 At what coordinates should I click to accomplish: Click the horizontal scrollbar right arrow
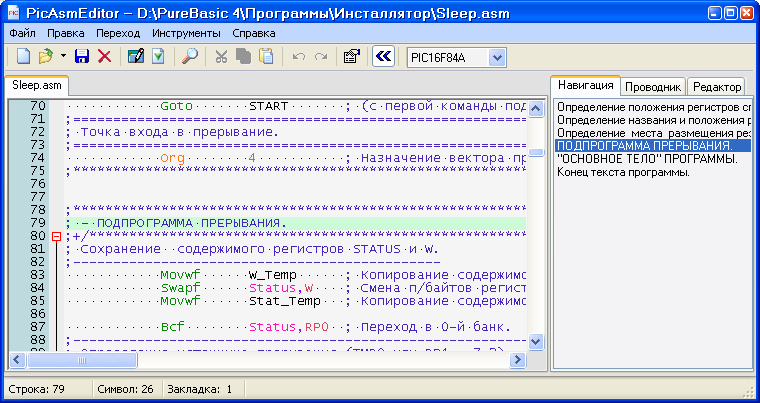pyautogui.click(x=518, y=359)
